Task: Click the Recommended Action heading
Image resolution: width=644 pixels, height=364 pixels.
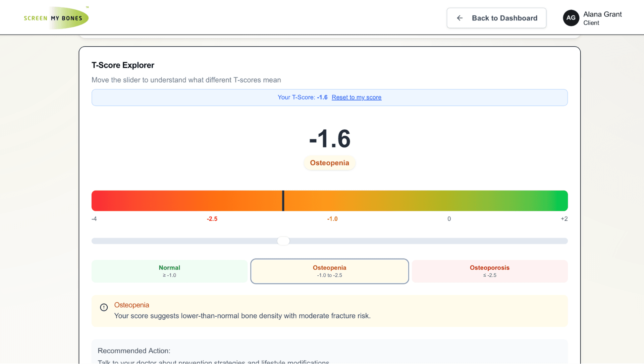Action: pos(133,351)
